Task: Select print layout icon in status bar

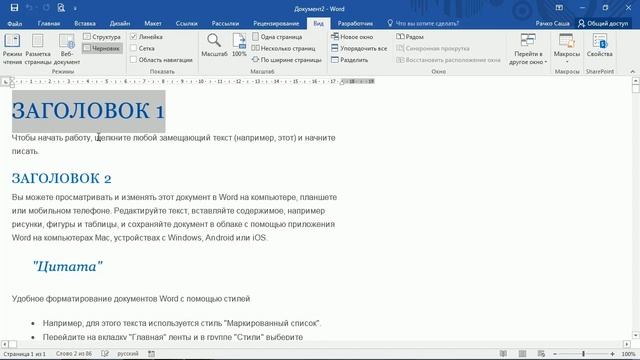Action: click(x=522, y=354)
